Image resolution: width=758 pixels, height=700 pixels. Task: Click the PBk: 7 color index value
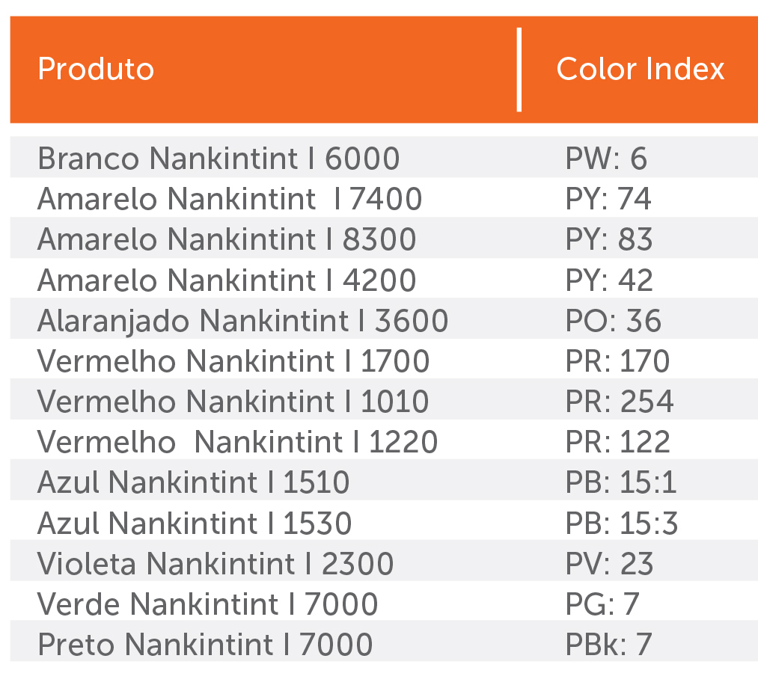(x=608, y=644)
